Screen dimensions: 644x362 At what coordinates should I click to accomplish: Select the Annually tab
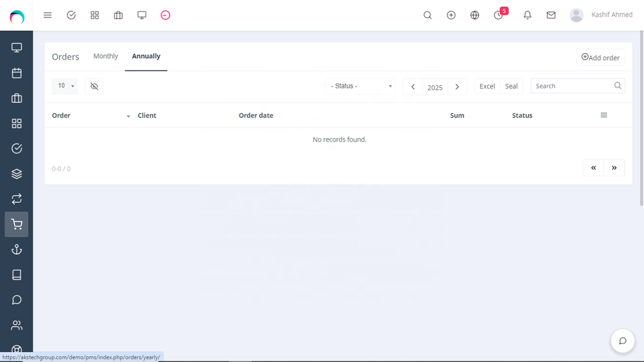click(x=146, y=56)
